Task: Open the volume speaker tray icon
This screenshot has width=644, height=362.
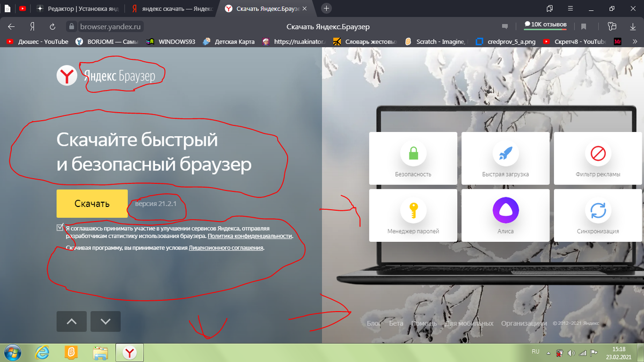Action: tap(570, 353)
